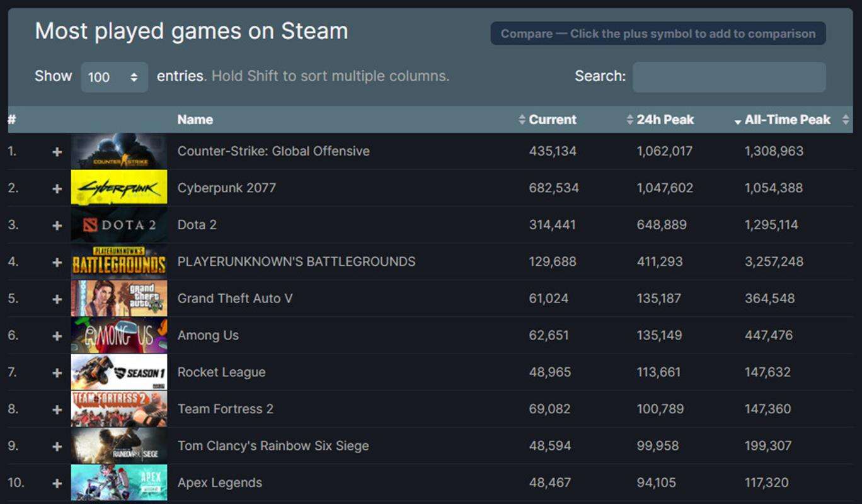This screenshot has width=862, height=504.
Task: Click plus symbol for PLAYERUNKNOWN'S BATTLEGROUNDS
Action: [x=57, y=262]
